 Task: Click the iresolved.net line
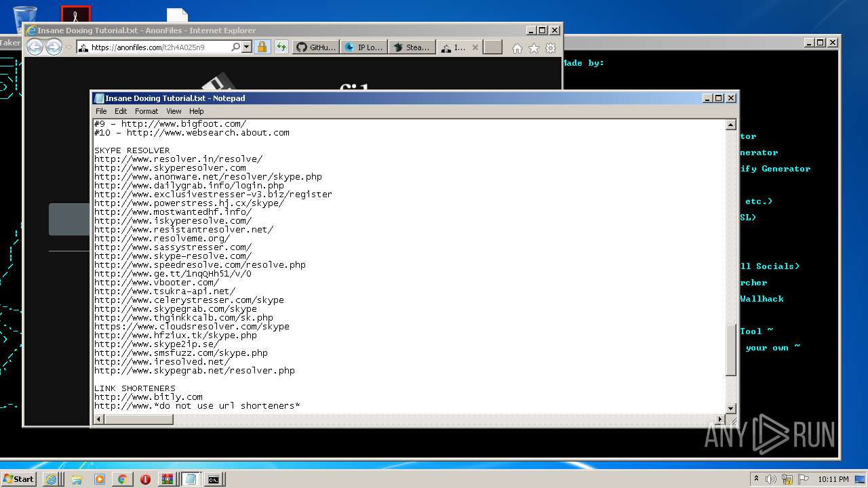pyautogui.click(x=162, y=362)
